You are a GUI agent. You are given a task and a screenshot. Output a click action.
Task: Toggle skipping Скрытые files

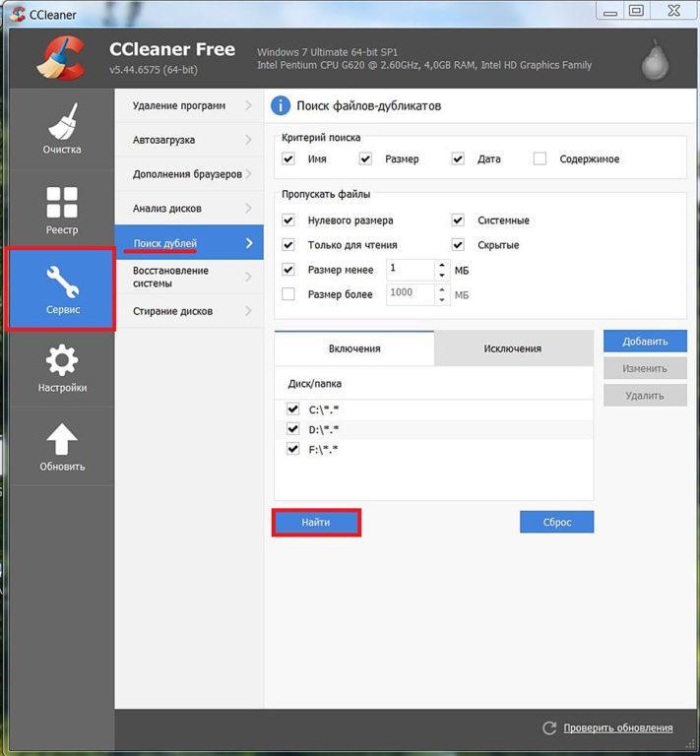[458, 245]
